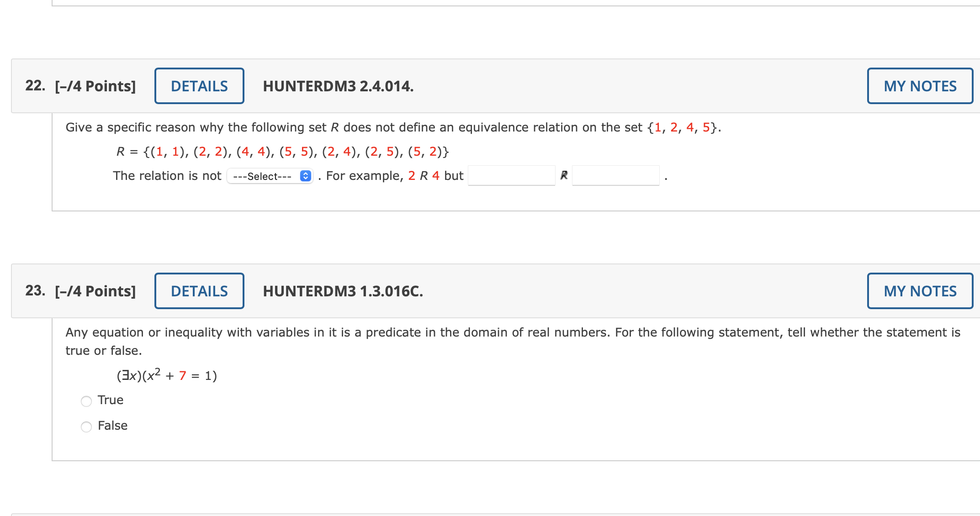Select the False radio button
This screenshot has height=516, width=980.
[86, 427]
